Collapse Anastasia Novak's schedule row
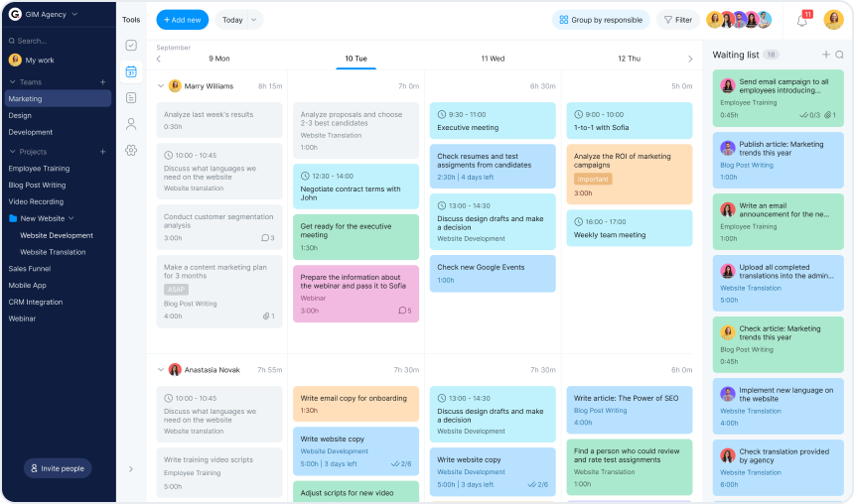 point(161,369)
